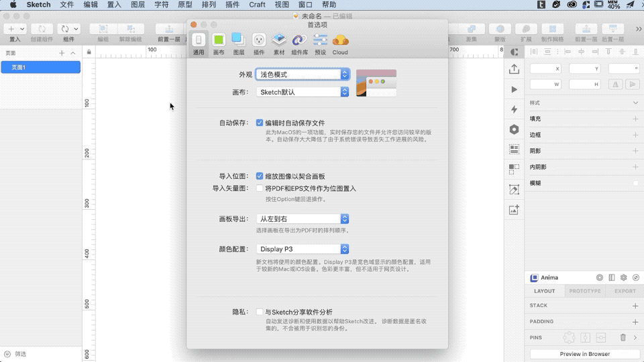Add a 阴影 shadow with plus
This screenshot has width=644, height=362.
tap(635, 151)
